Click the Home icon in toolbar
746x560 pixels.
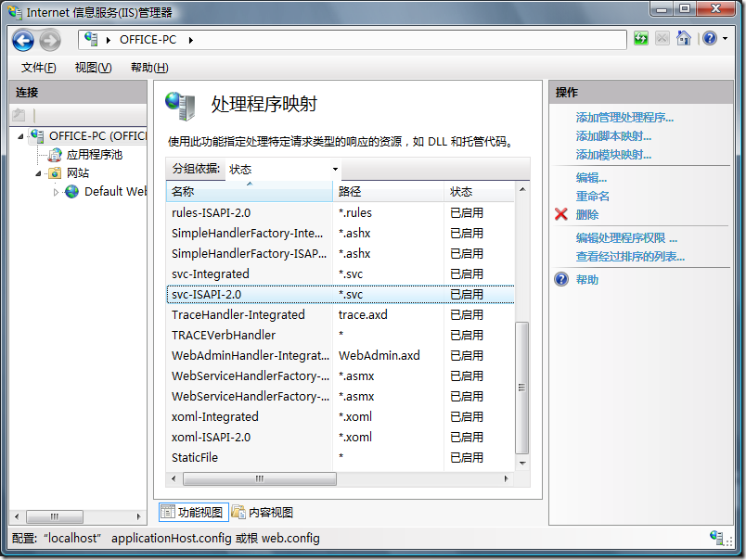684,39
